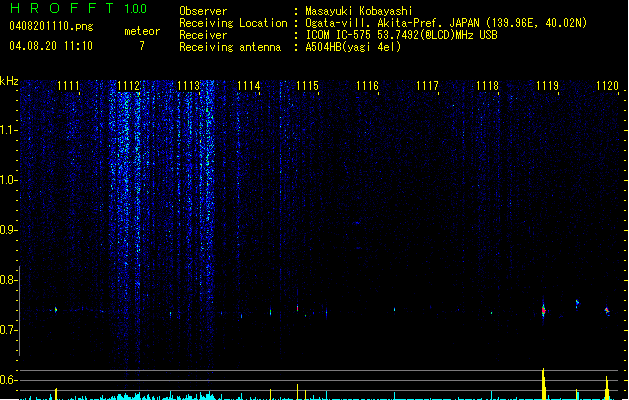Click the 1118 time axis marker

(487, 86)
